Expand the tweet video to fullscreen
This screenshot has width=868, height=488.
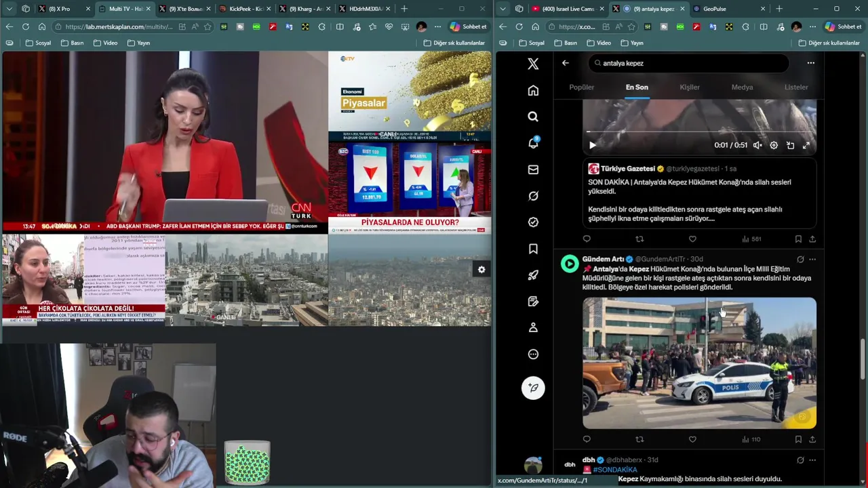(806, 145)
